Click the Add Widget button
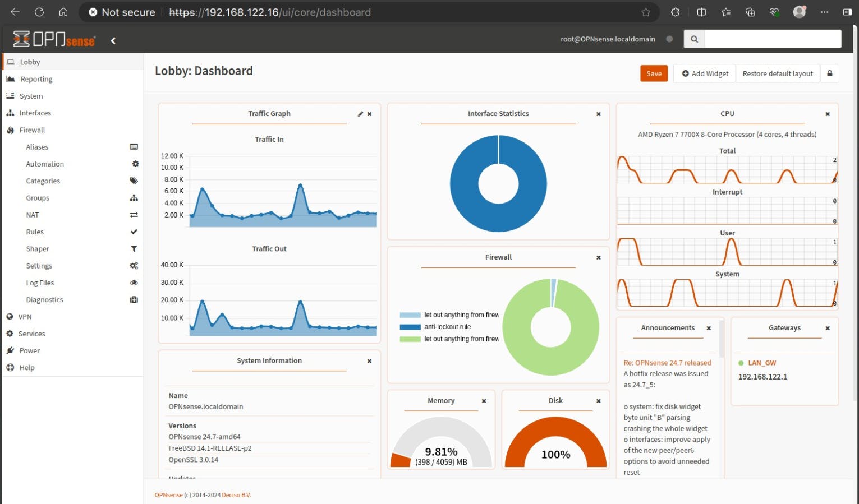This screenshot has width=859, height=504. pos(705,73)
